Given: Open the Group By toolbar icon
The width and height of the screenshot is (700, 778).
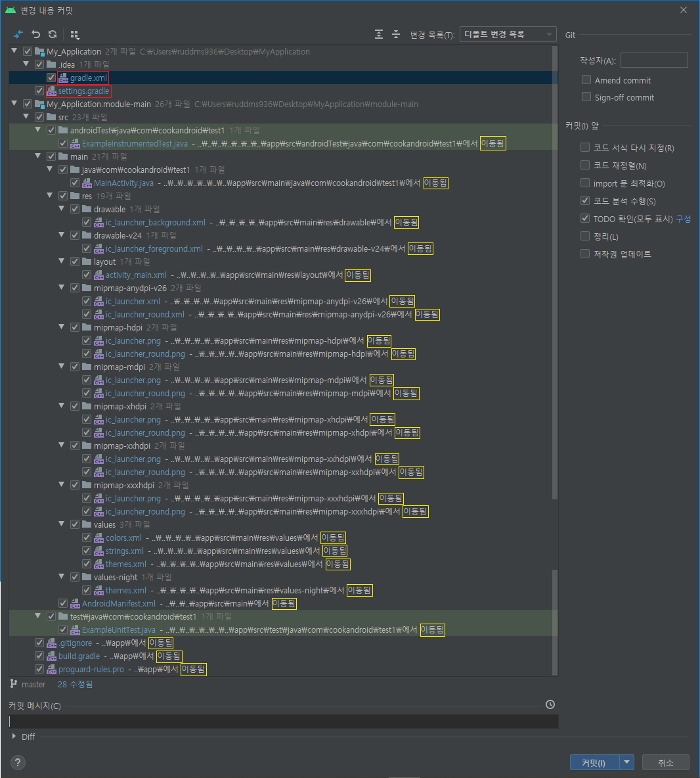Looking at the screenshot, I should click(75, 34).
